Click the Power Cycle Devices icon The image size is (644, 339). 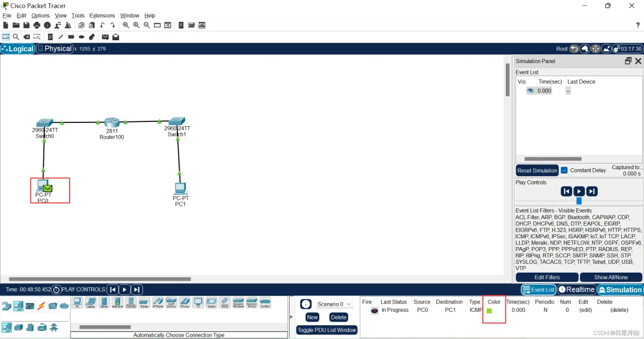click(56, 289)
